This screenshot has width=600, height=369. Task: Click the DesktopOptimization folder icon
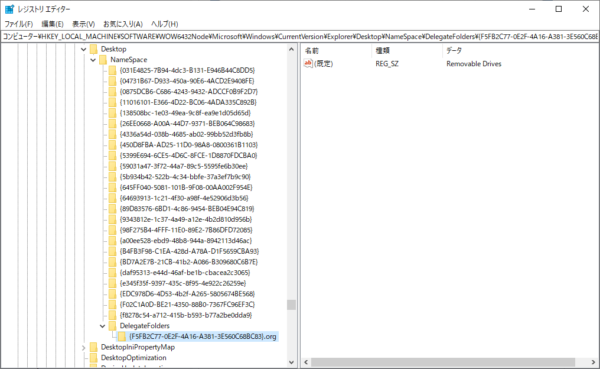pyautogui.click(x=94, y=358)
